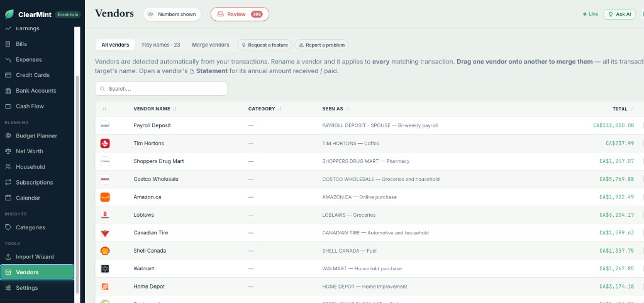Click Shell Canada total CA$1,337.75

coord(617,251)
